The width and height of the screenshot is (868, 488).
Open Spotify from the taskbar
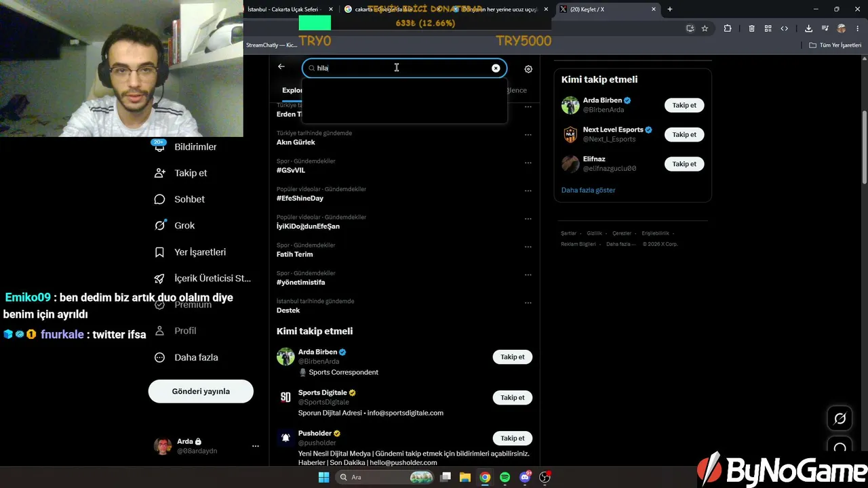tap(505, 477)
